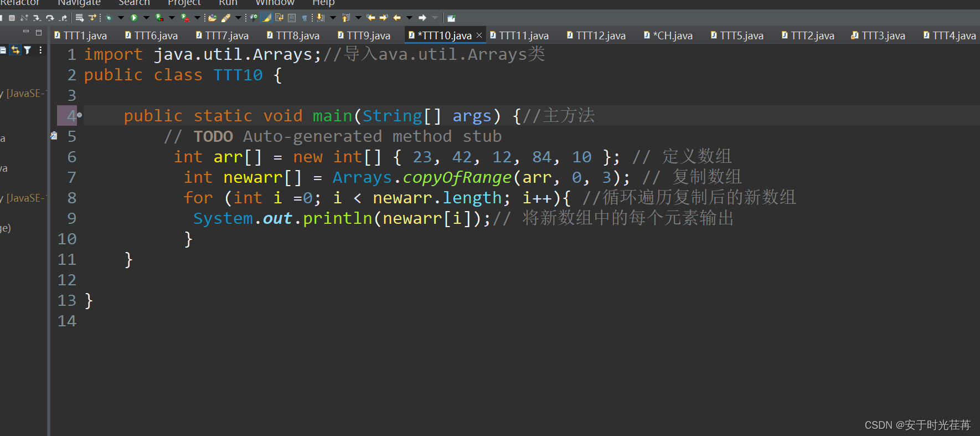Toggle the Use Step Filters icon
This screenshot has height=436, width=980.
pos(92,18)
